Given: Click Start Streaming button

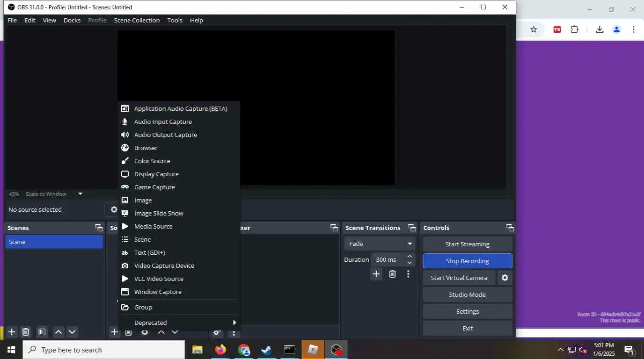Looking at the screenshot, I should (x=468, y=244).
